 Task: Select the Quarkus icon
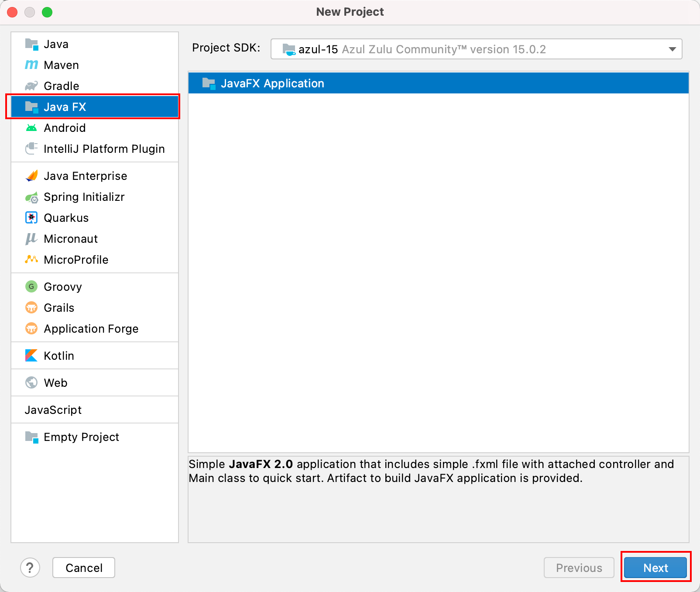[x=31, y=217]
